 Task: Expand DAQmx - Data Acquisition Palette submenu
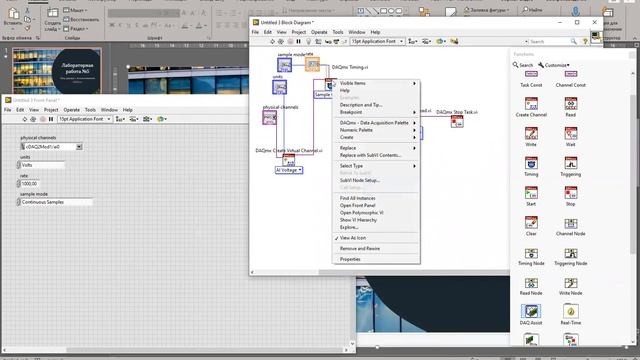pyautogui.click(x=376, y=123)
